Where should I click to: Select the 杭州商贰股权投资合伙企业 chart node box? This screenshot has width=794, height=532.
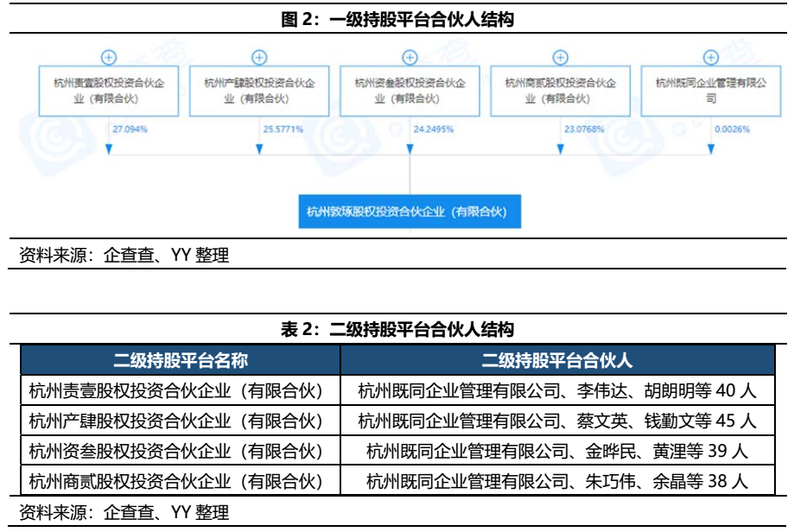(x=560, y=91)
